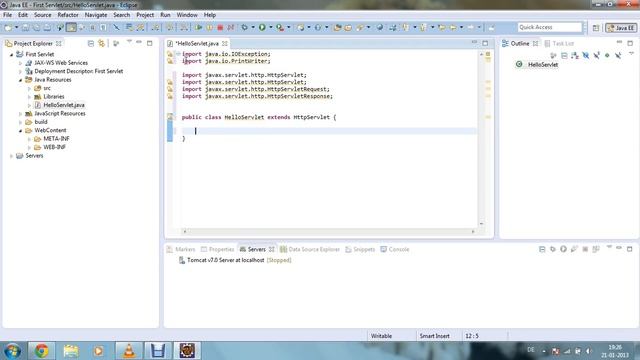The width and height of the screenshot is (640, 360).
Task: Open the Refactor menu
Action: (x=68, y=15)
